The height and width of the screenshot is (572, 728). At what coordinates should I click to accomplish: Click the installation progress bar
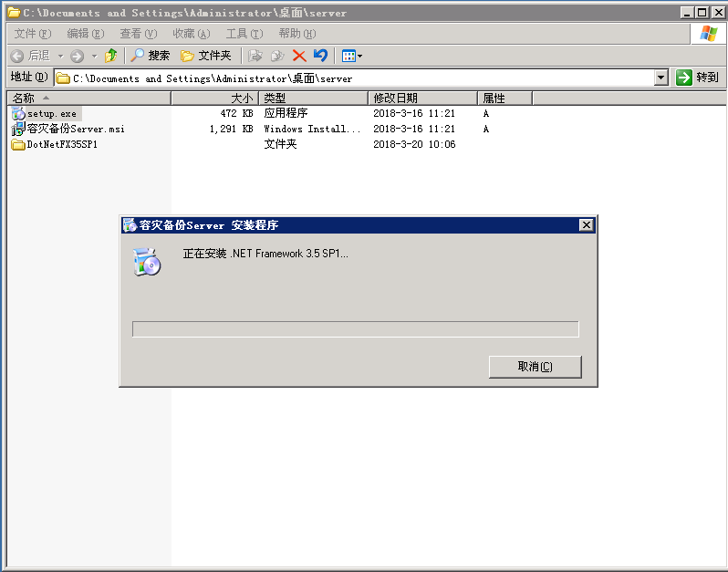355,329
